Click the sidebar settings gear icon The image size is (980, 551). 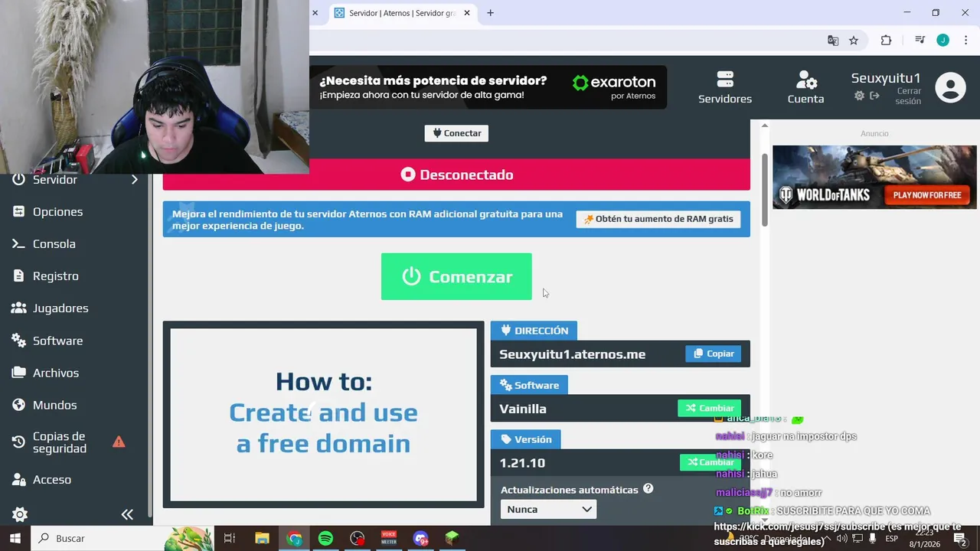pos(20,515)
